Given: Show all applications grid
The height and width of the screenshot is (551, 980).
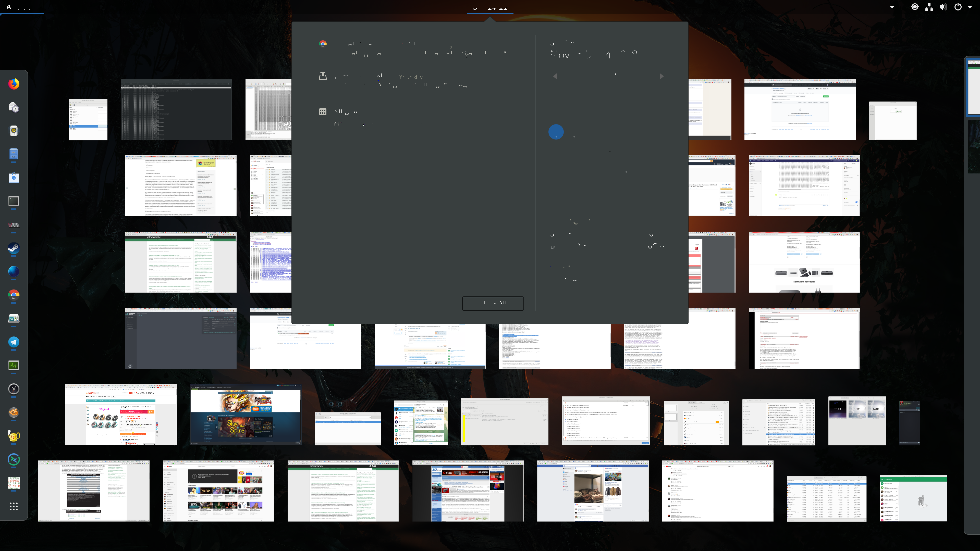Looking at the screenshot, I should click(x=14, y=506).
